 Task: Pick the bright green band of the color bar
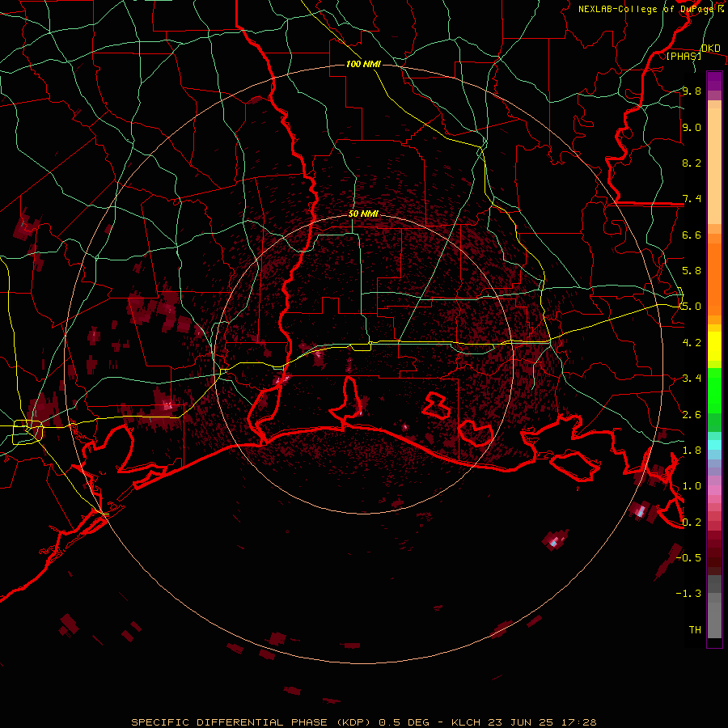(x=714, y=391)
